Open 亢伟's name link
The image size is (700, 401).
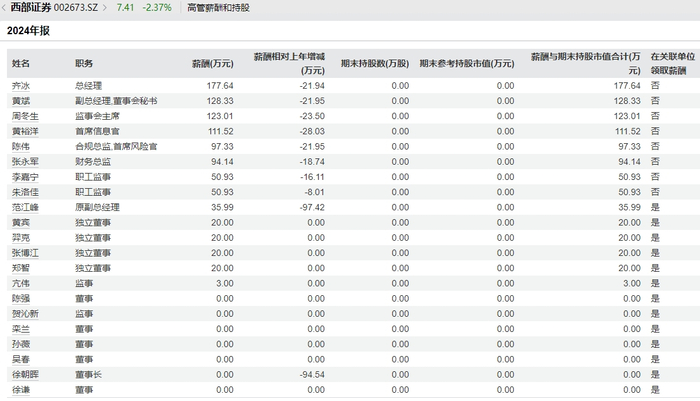[x=21, y=283]
